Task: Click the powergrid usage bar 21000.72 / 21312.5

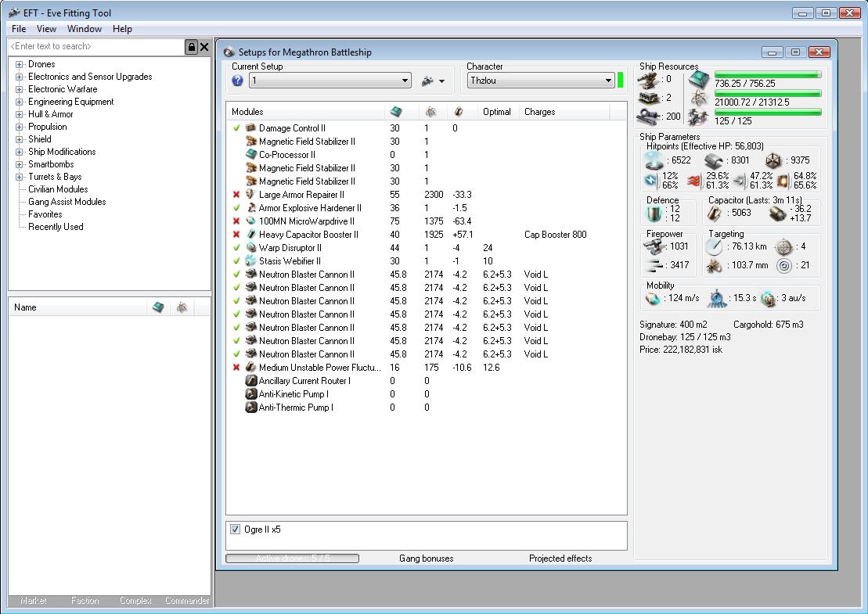Action: (x=768, y=94)
